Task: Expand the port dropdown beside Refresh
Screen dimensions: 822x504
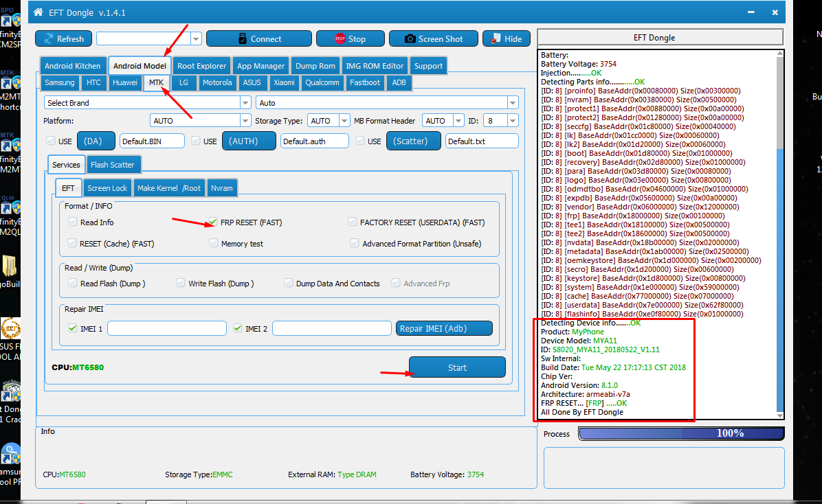Action: 196,38
